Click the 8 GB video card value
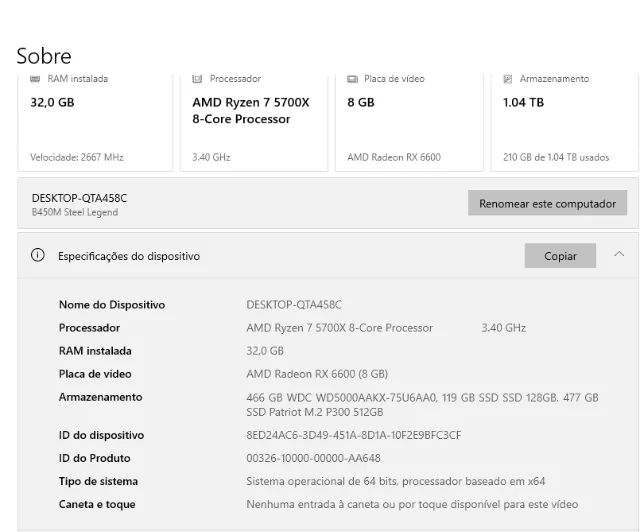This screenshot has width=640, height=532. 361,102
